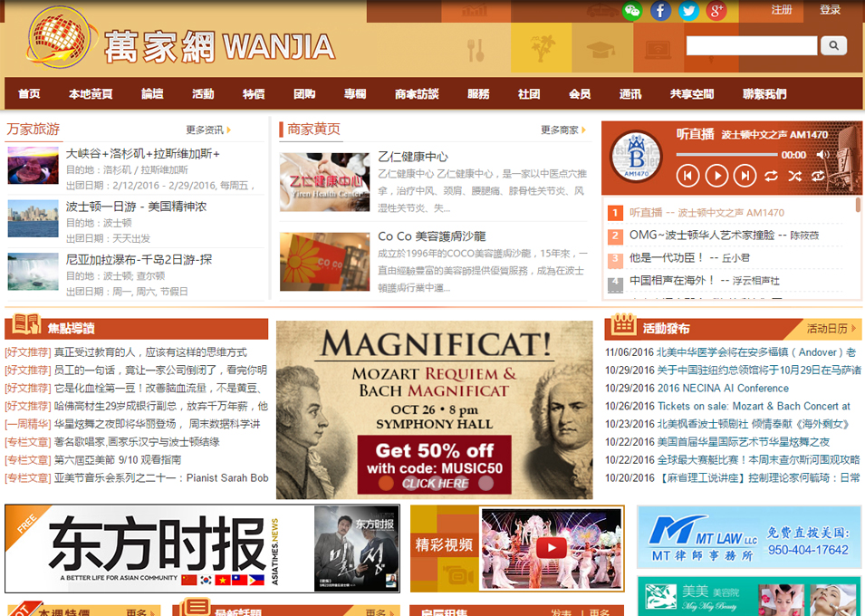
Task: Open 專欄 menu item
Action: pyautogui.click(x=355, y=94)
